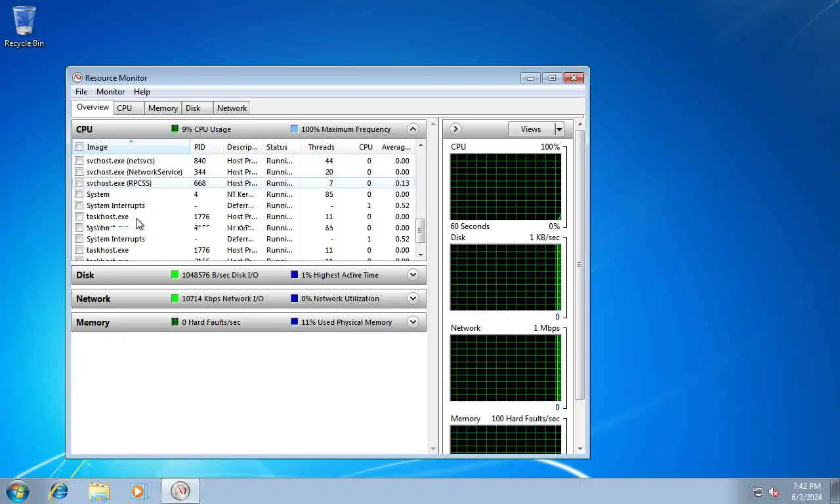Sort by the Average CPU column header
Viewport: 840px width, 504px height.
(x=396, y=147)
